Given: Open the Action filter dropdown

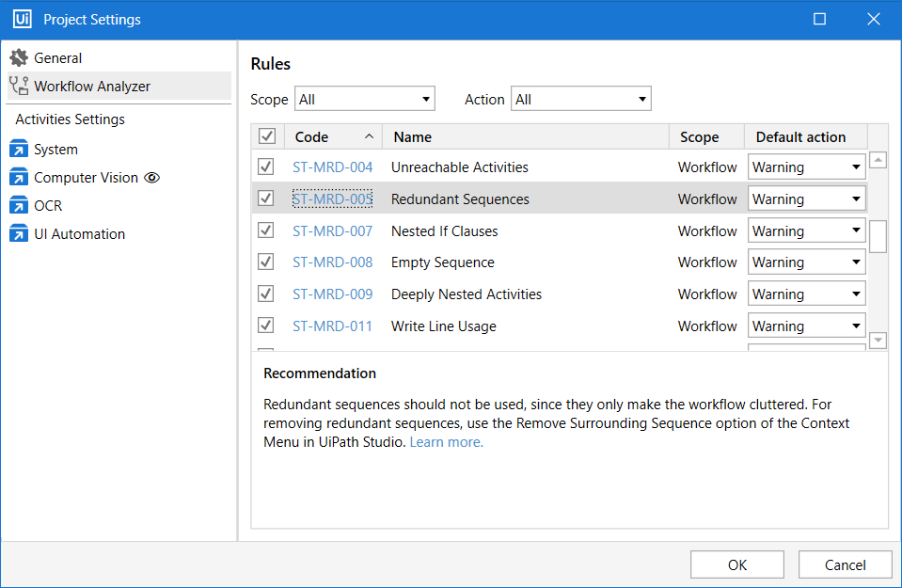Looking at the screenshot, I should click(580, 99).
